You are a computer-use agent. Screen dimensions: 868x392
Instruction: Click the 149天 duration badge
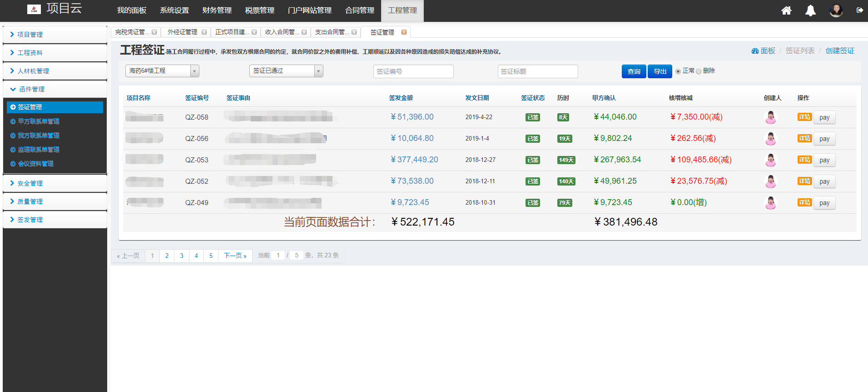tap(566, 160)
